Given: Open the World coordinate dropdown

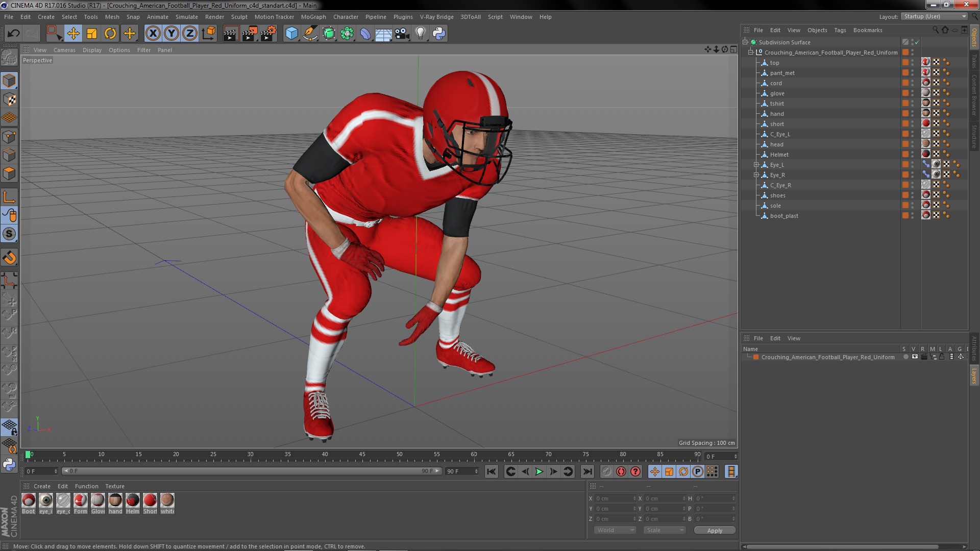Looking at the screenshot, I should 615,530.
